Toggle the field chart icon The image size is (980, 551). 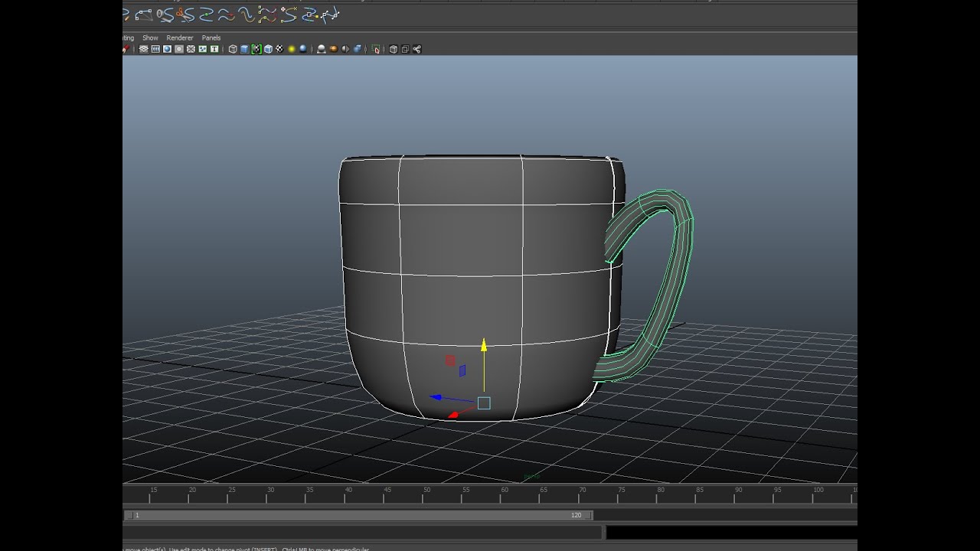pos(191,49)
